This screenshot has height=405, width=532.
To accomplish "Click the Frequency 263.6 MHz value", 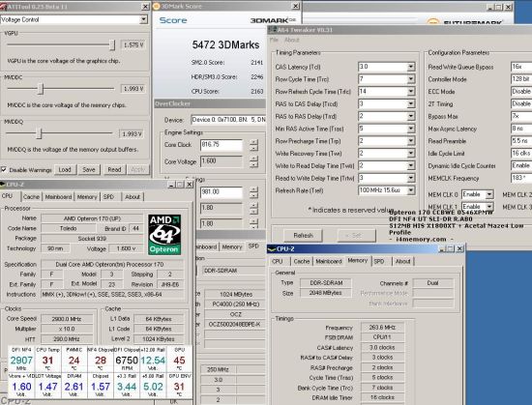I will tap(382, 328).
